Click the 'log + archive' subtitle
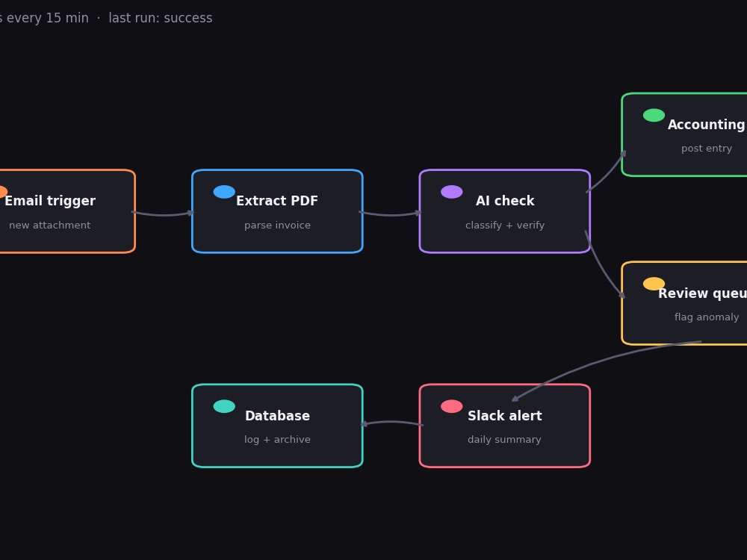747x560 pixels. tap(277, 440)
